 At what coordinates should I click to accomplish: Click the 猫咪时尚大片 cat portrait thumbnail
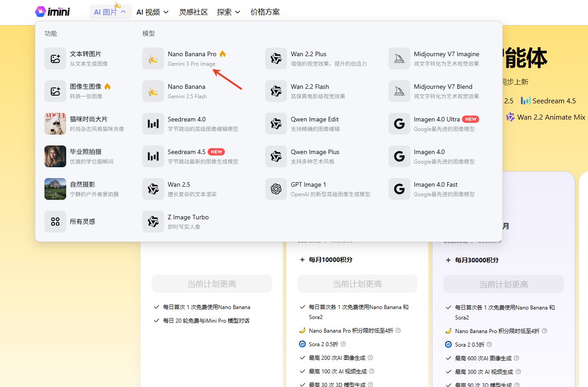55,123
